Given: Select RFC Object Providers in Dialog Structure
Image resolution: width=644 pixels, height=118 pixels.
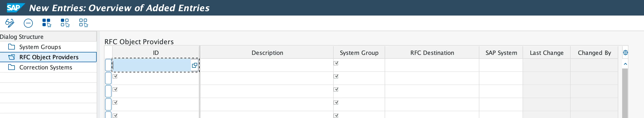Looking at the screenshot, I should (49, 57).
